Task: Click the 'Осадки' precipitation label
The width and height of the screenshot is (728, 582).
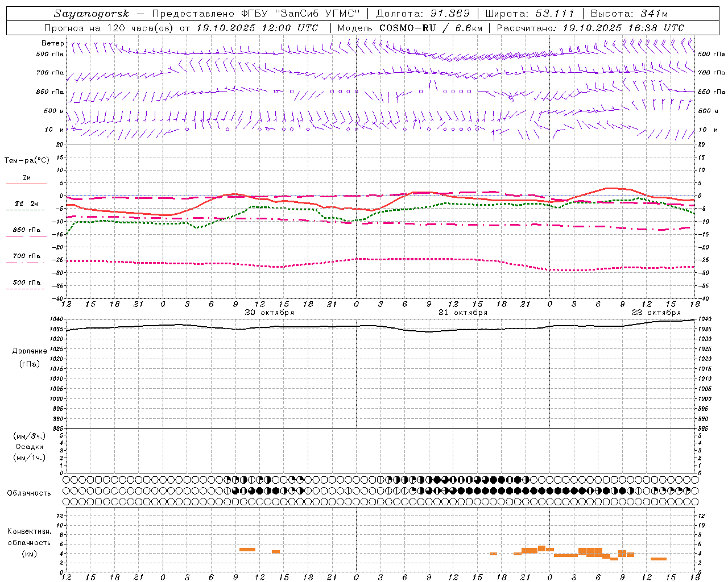Action: pos(30,447)
